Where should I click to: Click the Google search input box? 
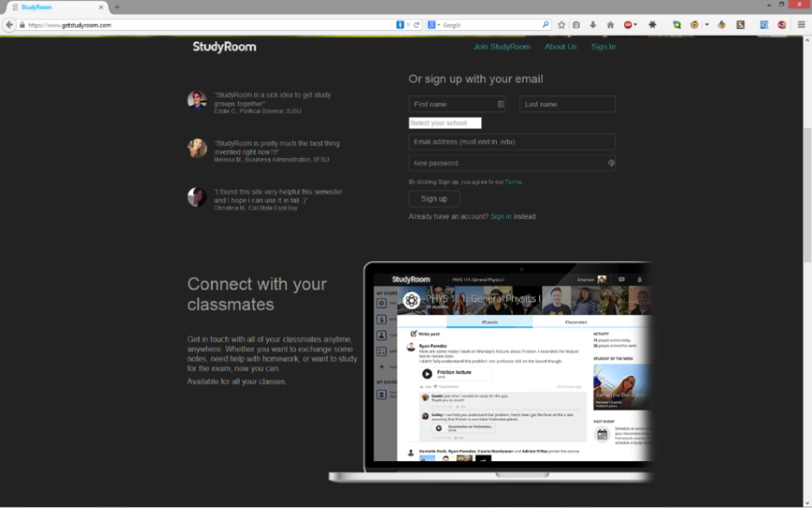tap(490, 25)
